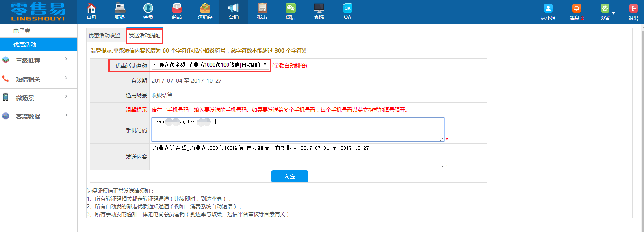Click the page vertical scrollbar
The height and width of the screenshot is (232, 644).
tap(642, 128)
